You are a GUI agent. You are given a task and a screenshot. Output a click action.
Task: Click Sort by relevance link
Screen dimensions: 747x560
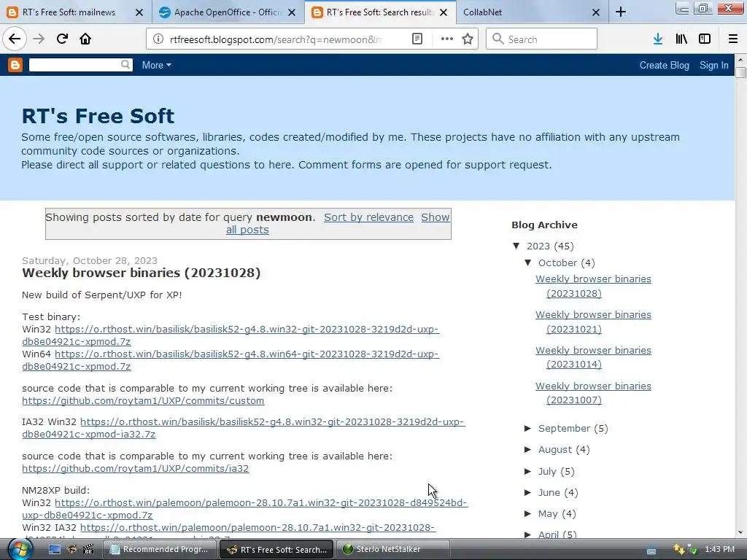(x=368, y=217)
